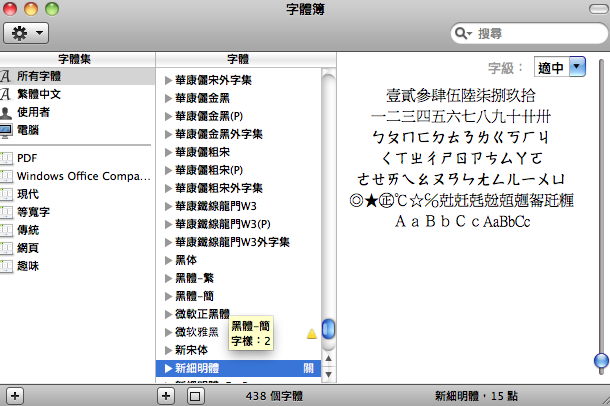
Task: Select the 使用者 collection
Action: pyautogui.click(x=77, y=112)
